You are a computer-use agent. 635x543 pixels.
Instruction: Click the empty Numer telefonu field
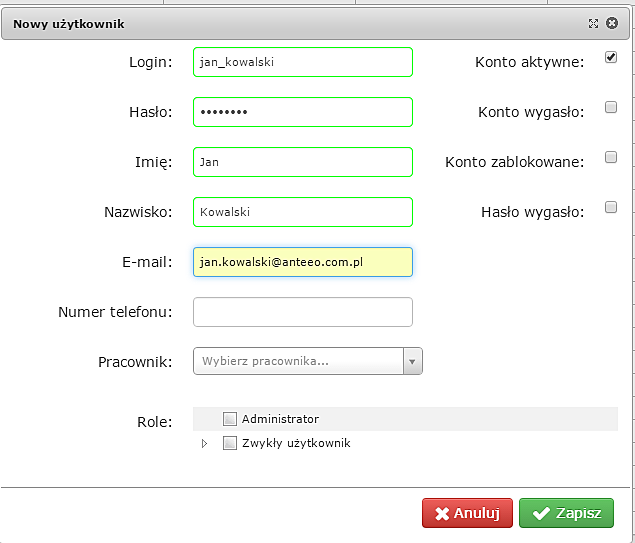302,312
